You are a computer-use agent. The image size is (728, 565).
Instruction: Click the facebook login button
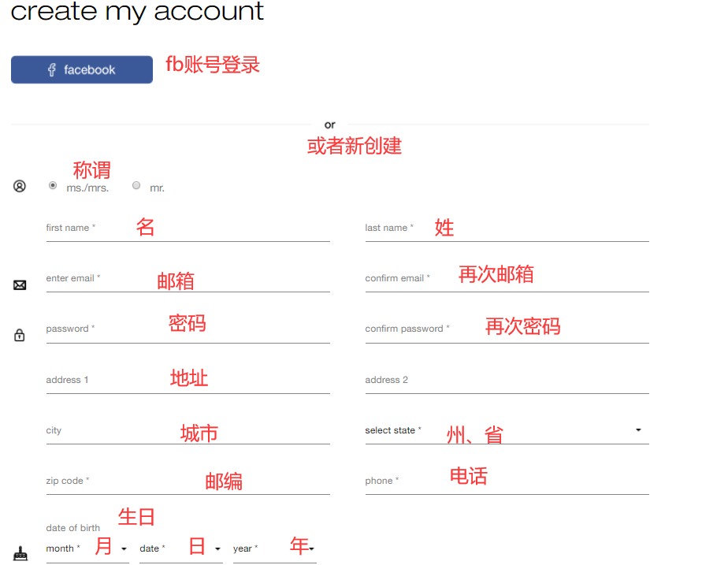point(82,69)
